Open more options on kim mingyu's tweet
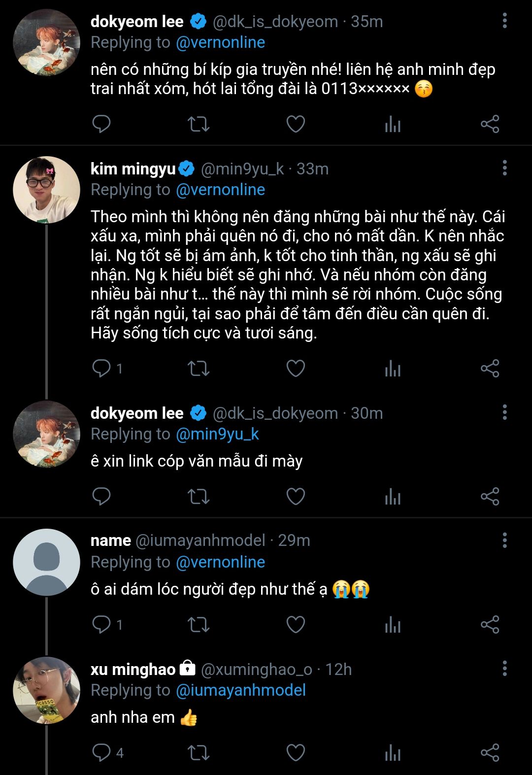 point(504,168)
